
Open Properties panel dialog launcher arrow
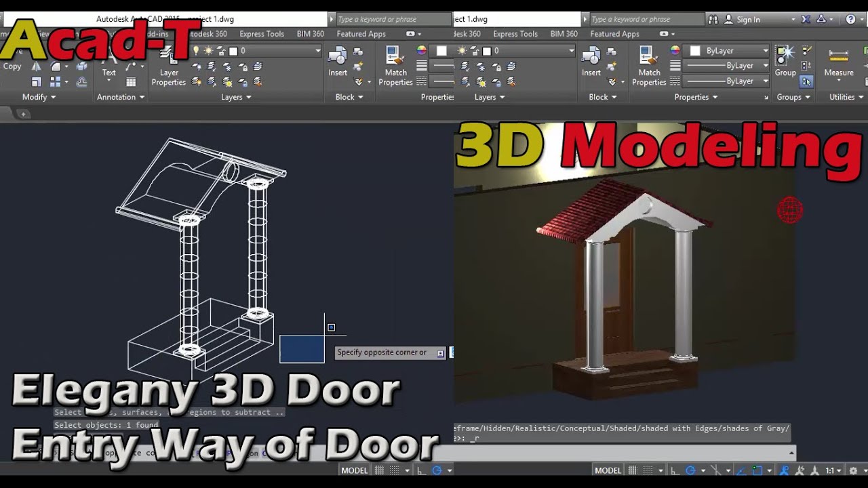[766, 97]
